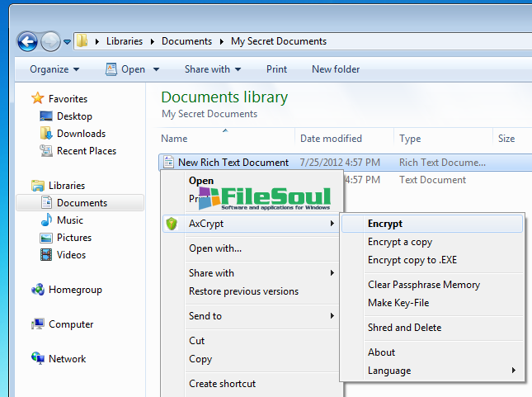Image resolution: width=532 pixels, height=397 pixels.
Task: Click the AxCrypt green shield icon
Action: point(172,224)
